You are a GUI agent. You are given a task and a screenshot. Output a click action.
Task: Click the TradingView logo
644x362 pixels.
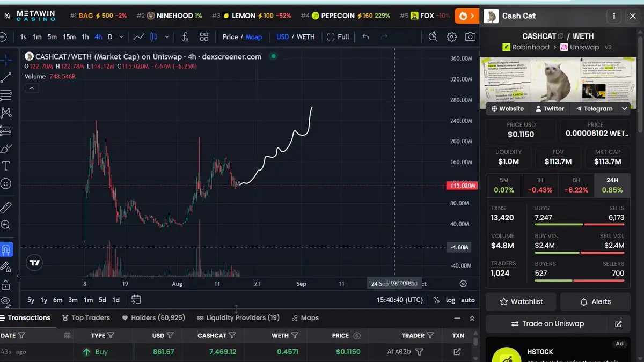35,263
